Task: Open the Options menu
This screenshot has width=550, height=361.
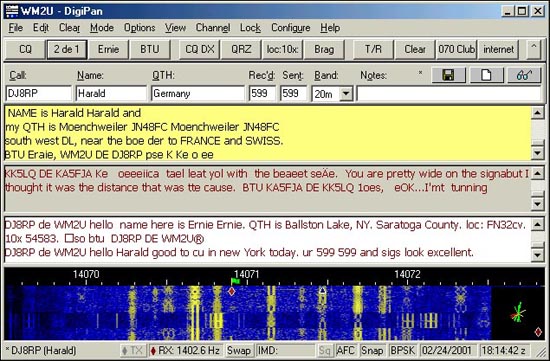Action: click(140, 28)
